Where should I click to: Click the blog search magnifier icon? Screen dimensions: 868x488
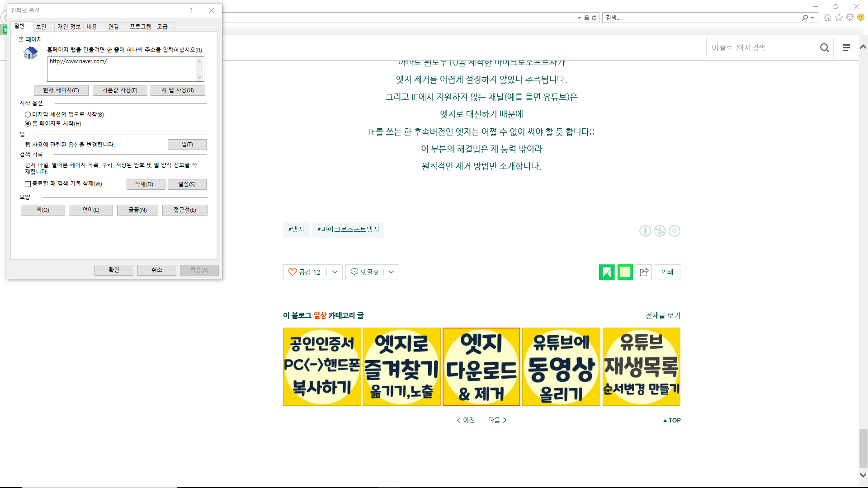824,48
